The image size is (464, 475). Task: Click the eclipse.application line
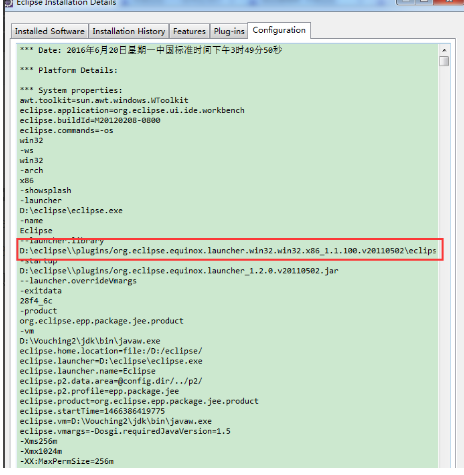(132, 110)
